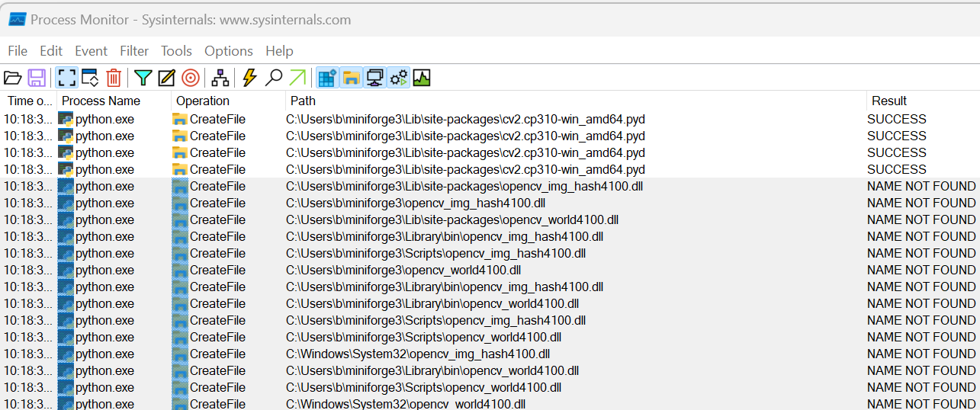
Task: Toggle Show Network Activity monitor button
Action: click(374, 78)
